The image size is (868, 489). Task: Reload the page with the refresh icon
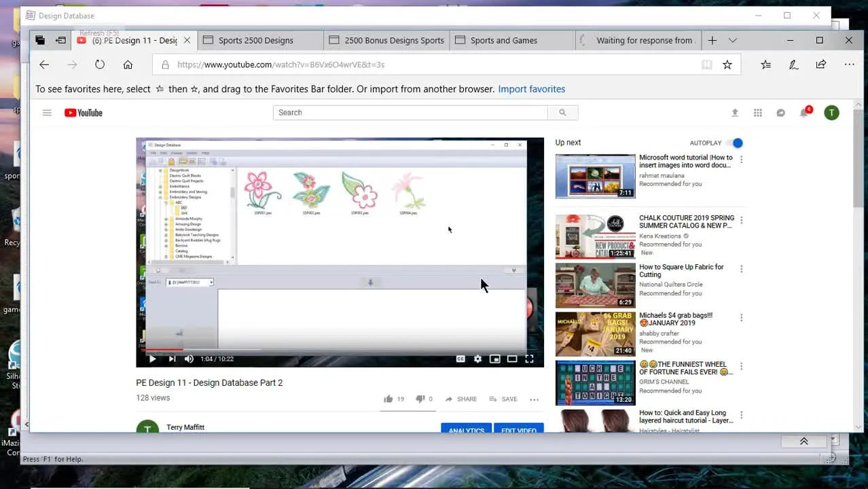click(x=100, y=65)
